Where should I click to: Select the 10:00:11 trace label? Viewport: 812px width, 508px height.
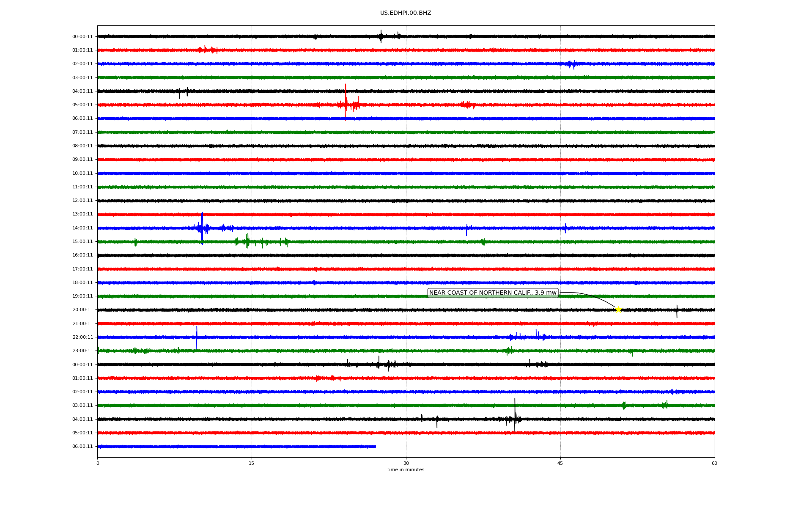pos(82,174)
